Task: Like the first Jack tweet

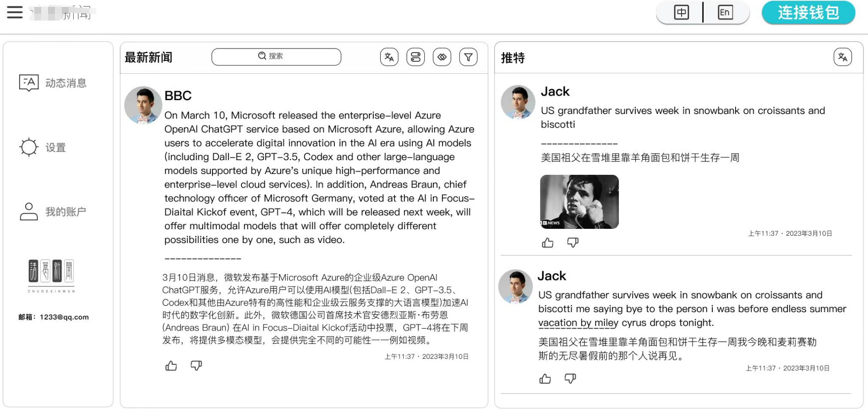Action: click(548, 243)
